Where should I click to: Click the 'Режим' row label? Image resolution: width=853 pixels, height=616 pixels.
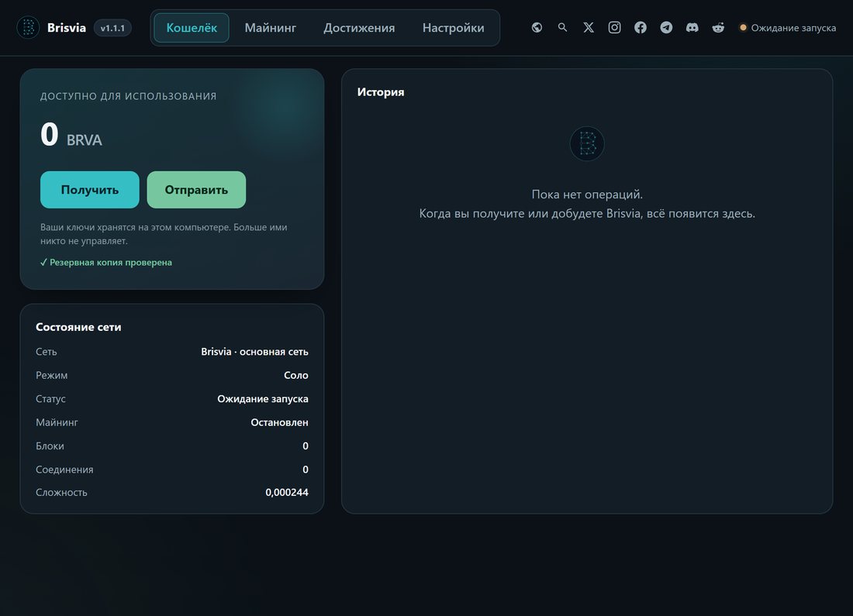point(52,375)
